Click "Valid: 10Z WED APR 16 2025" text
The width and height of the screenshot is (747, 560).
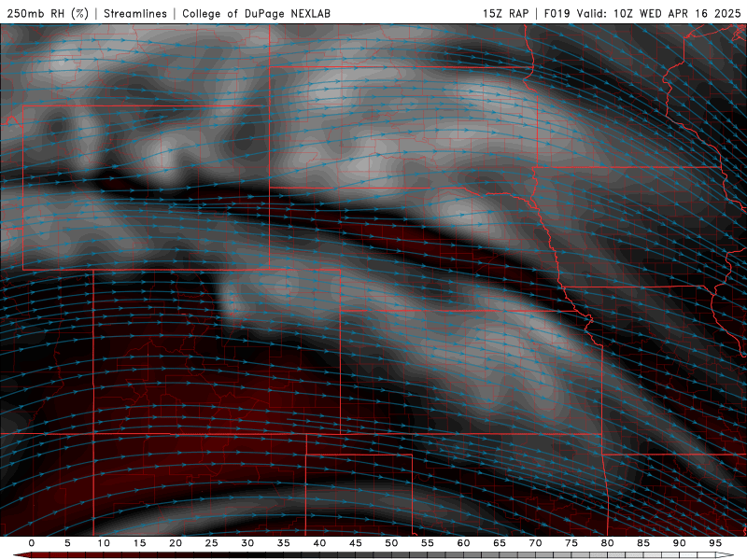point(659,13)
